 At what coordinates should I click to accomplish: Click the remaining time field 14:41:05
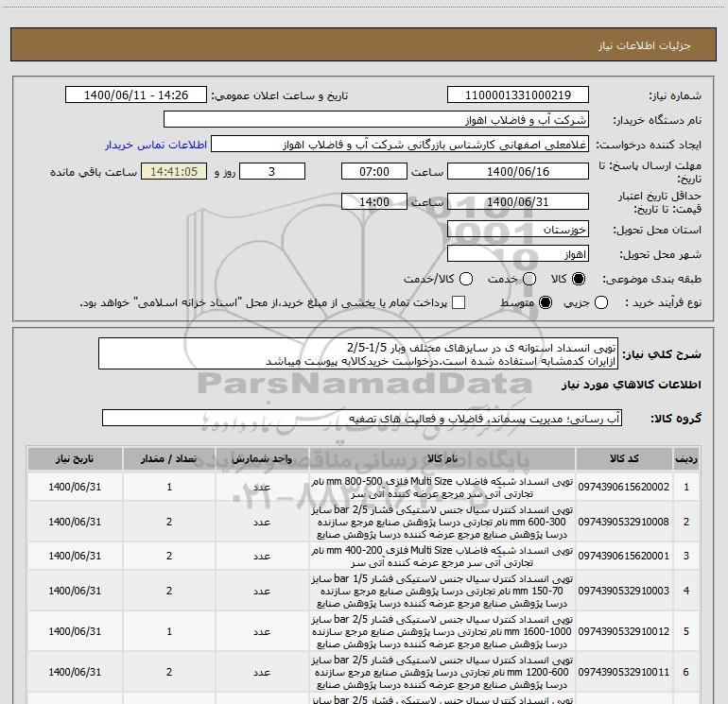(174, 172)
